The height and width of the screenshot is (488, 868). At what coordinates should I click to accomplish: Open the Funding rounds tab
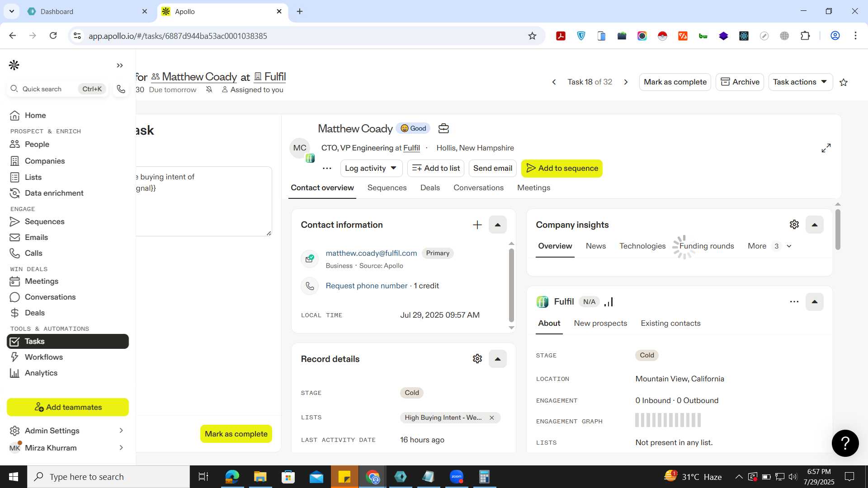click(707, 246)
